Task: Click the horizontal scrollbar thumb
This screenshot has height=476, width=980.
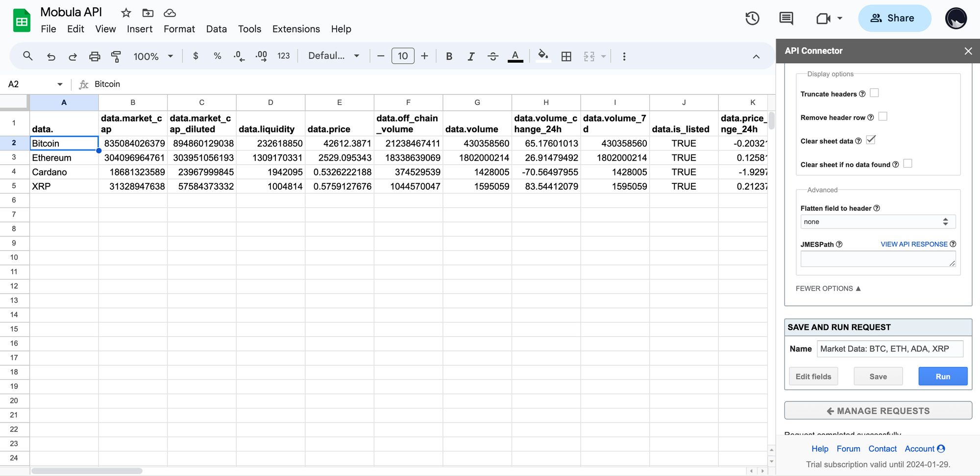Action: coord(87,471)
